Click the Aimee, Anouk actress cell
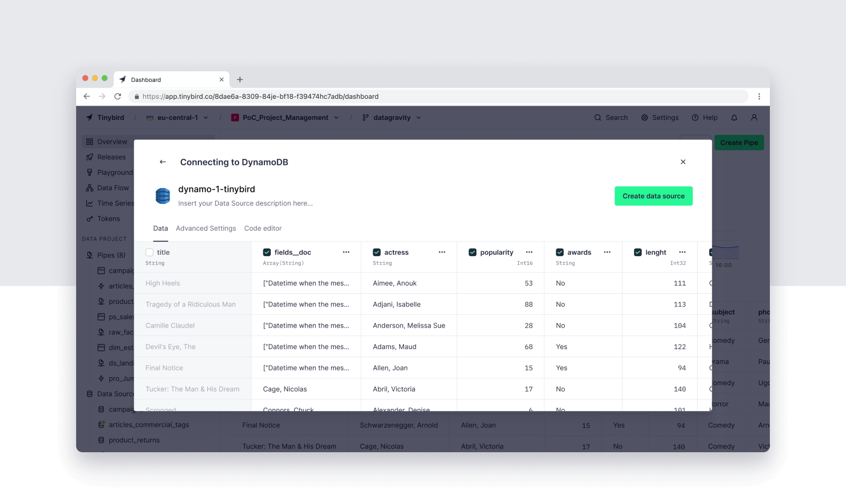Image resolution: width=846 pixels, height=504 pixels. click(409, 283)
